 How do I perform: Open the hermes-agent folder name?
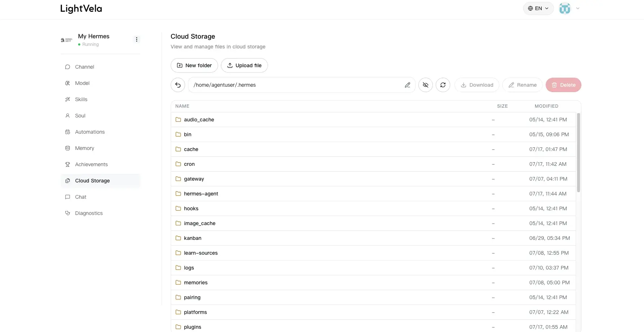click(201, 194)
